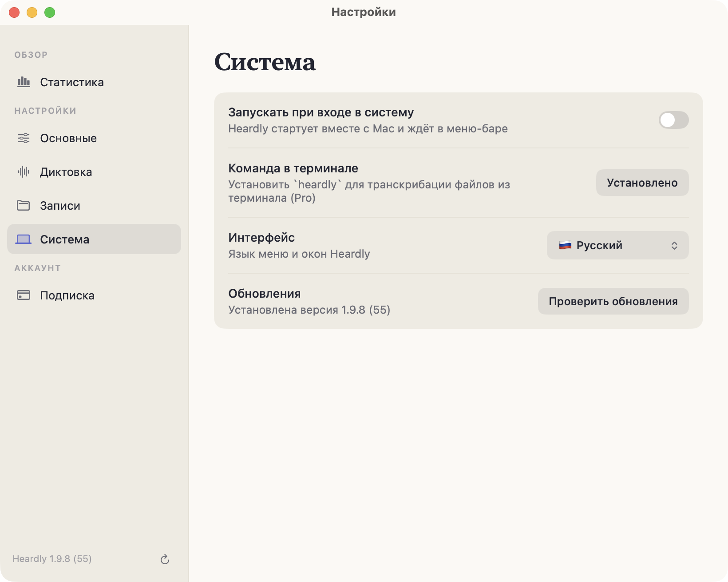This screenshot has width=728, height=582.
Task: Open the Подписка account page
Action: tap(94, 295)
